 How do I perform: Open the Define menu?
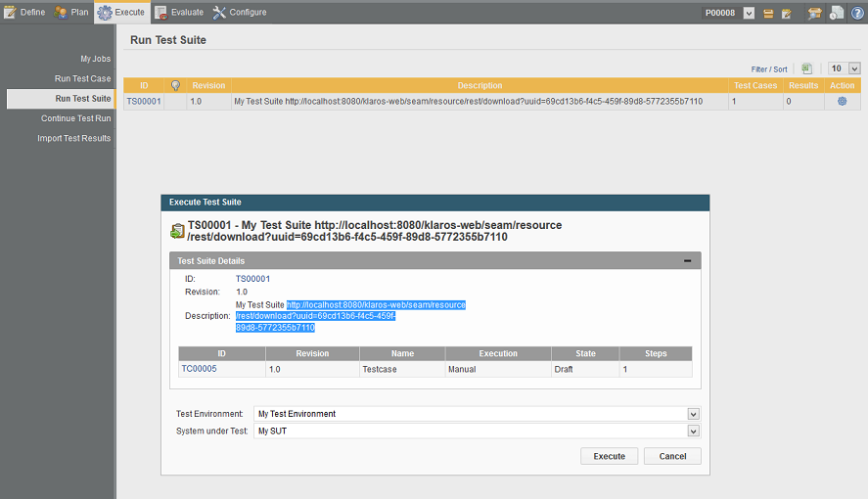point(24,12)
